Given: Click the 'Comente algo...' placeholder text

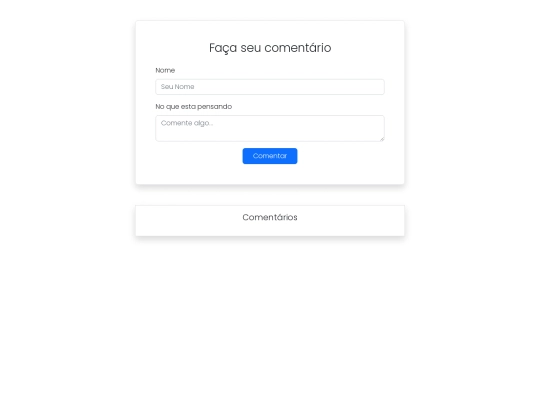Looking at the screenshot, I should 187,123.
